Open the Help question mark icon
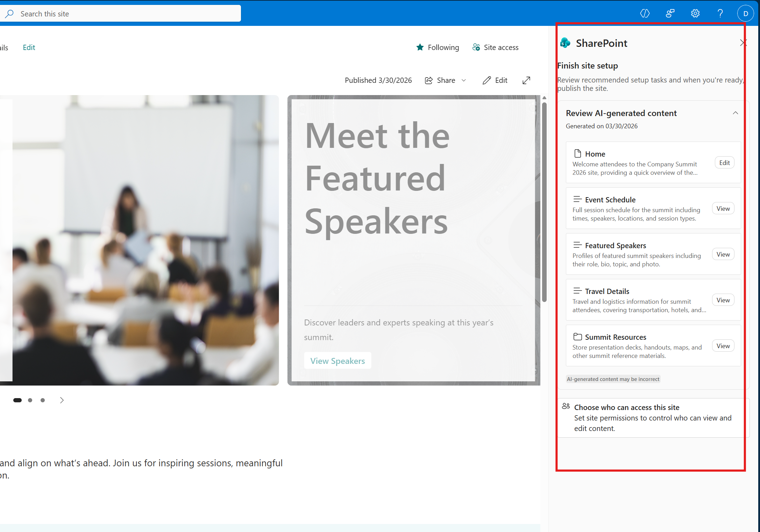760x532 pixels. pyautogui.click(x=720, y=13)
